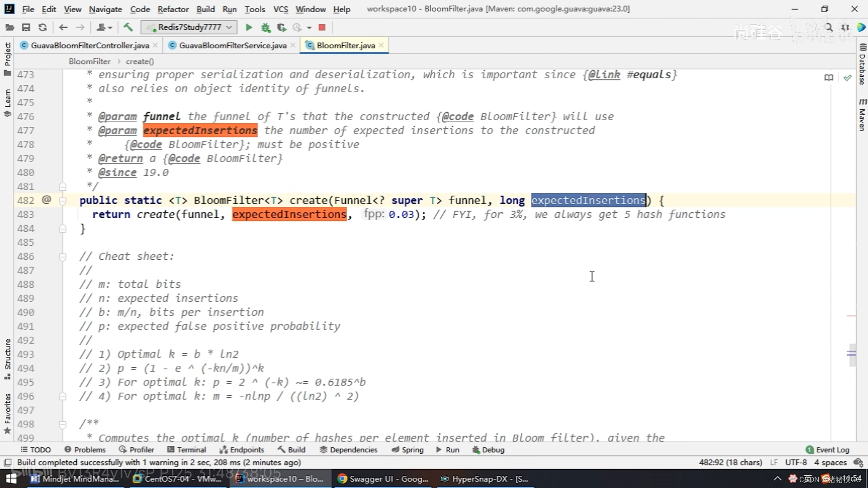Open the Windows Start menu
This screenshot has height=488, width=868.
pyautogui.click(x=11, y=479)
